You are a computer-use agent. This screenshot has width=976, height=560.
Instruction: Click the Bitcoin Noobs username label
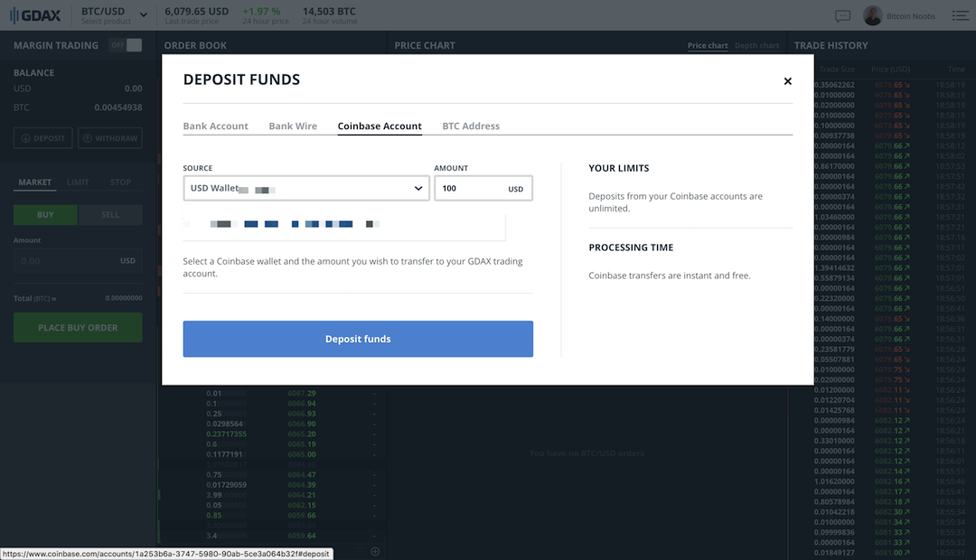tap(911, 16)
